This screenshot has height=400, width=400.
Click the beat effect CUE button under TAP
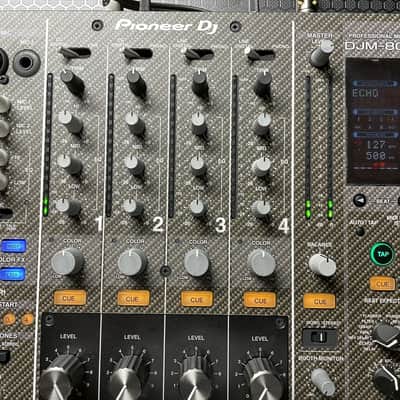pyautogui.click(x=383, y=284)
